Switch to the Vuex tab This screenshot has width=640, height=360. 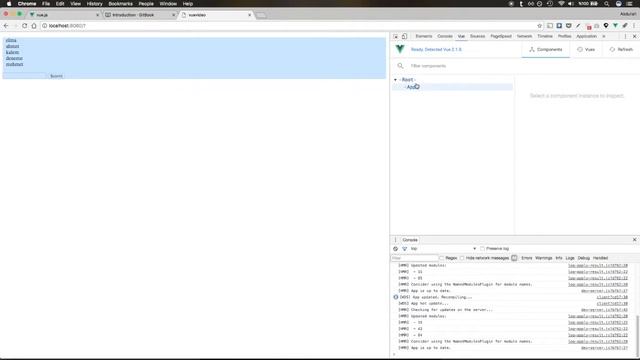point(586,49)
